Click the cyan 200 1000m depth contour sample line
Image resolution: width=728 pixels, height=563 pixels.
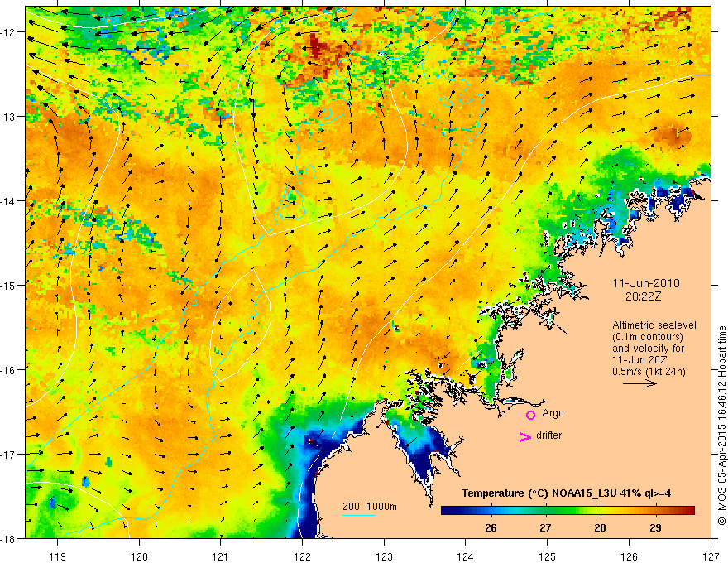(359, 515)
